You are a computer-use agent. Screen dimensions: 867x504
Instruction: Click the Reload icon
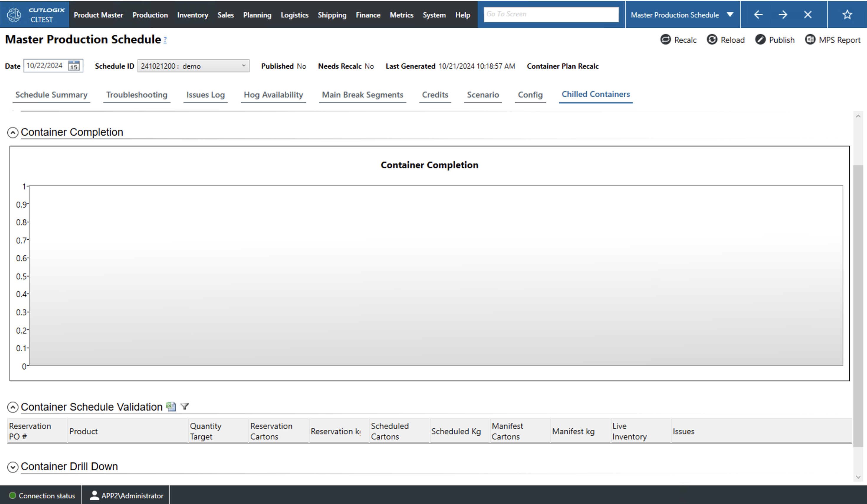[x=712, y=39]
